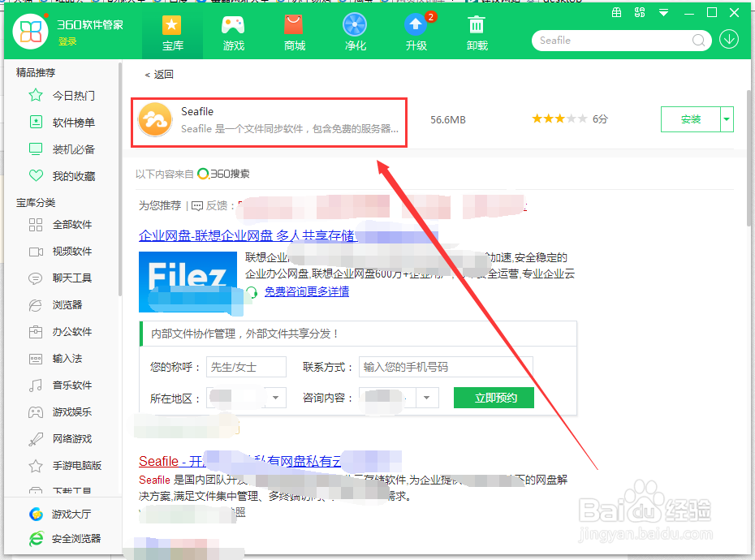
Task: Expand the 安装 dropdown arrow
Action: click(x=727, y=119)
